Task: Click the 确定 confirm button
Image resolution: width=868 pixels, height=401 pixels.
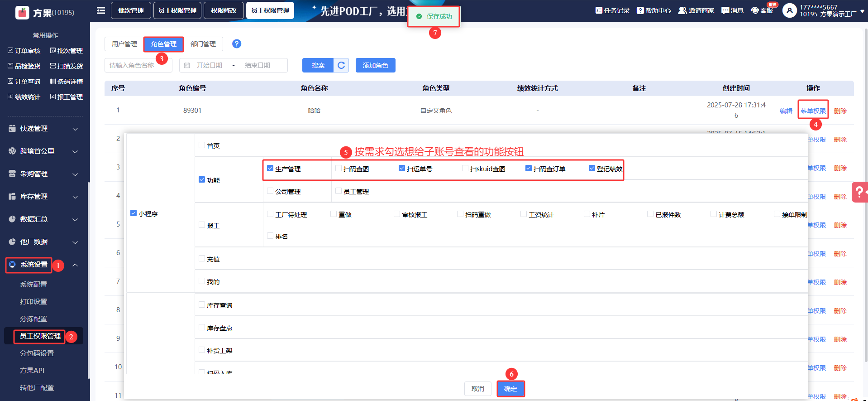Action: [x=510, y=389]
